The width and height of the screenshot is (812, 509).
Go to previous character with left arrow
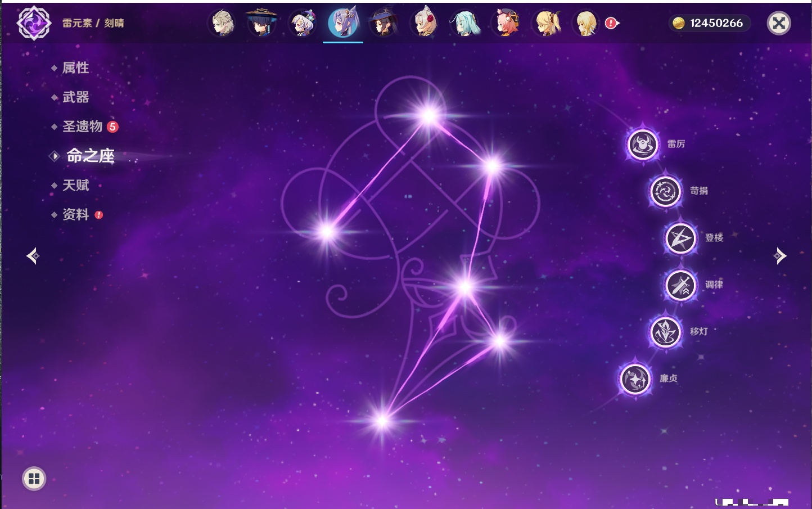point(33,256)
